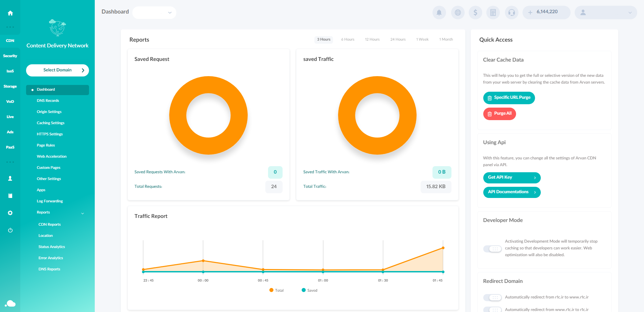
Task: Open billing via the dollar icon
Action: 475,13
